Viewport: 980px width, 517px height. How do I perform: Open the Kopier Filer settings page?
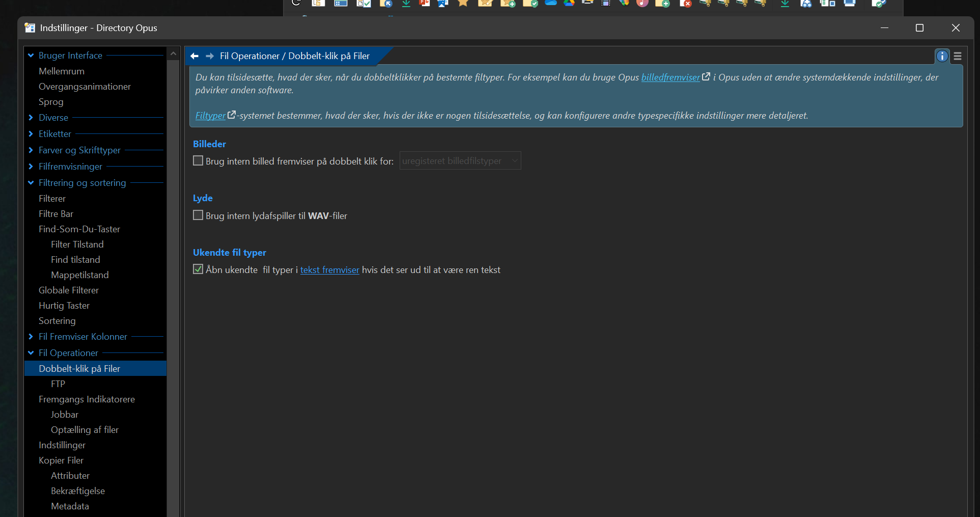click(x=61, y=460)
